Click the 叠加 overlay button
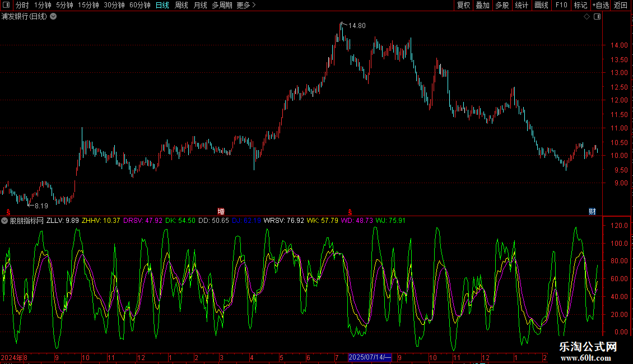Image resolution: width=633 pixels, height=364 pixels. click(483, 5)
